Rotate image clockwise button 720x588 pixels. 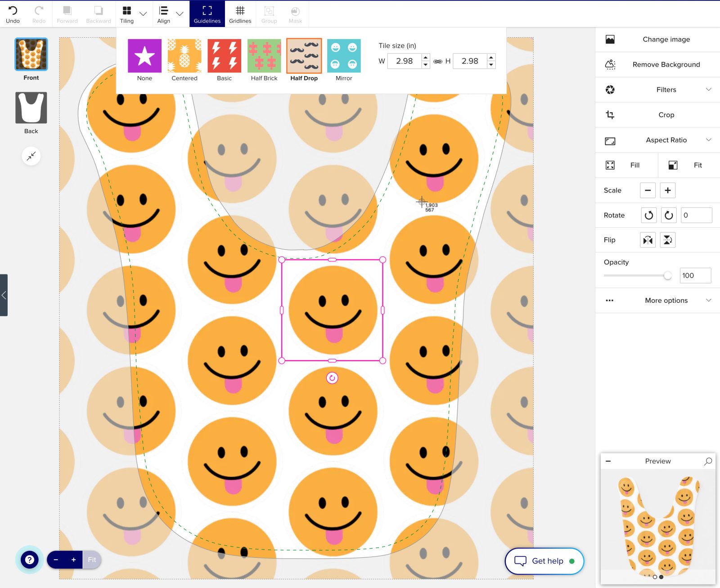point(668,215)
